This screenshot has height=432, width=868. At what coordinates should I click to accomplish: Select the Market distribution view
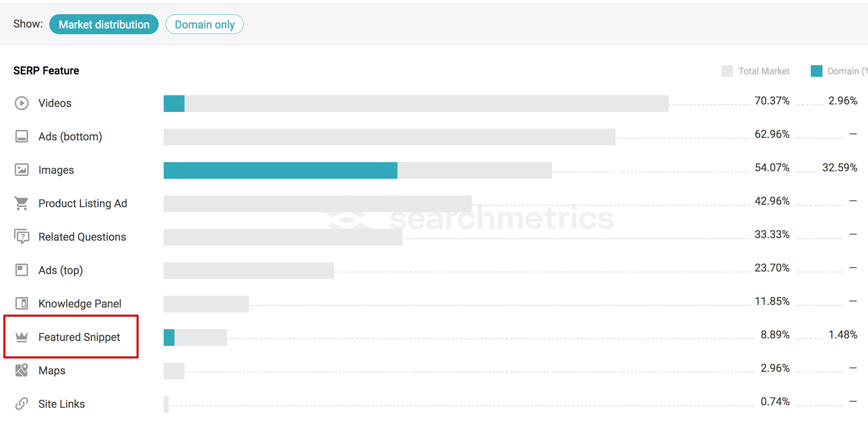104,25
